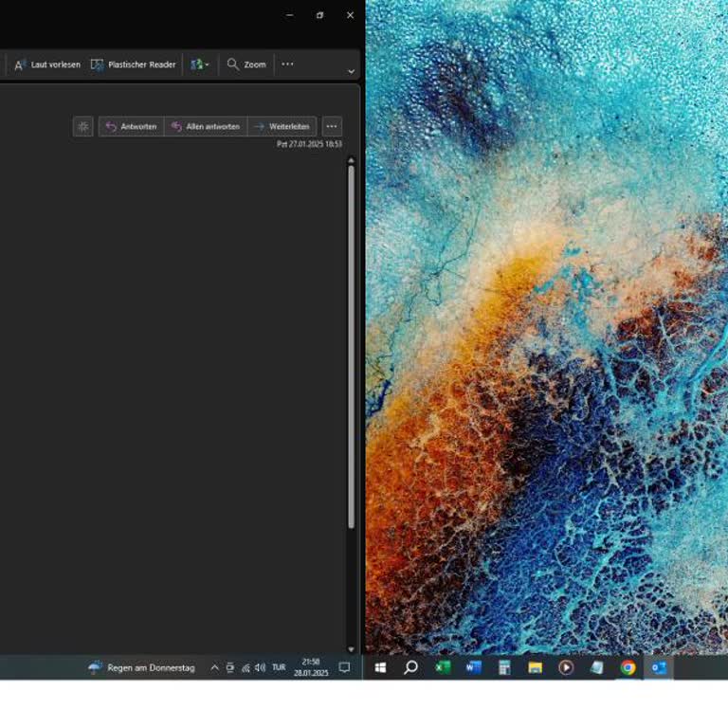The height and width of the screenshot is (728, 728).
Task: Open the Notepad-style taskbar icon
Action: (596, 668)
